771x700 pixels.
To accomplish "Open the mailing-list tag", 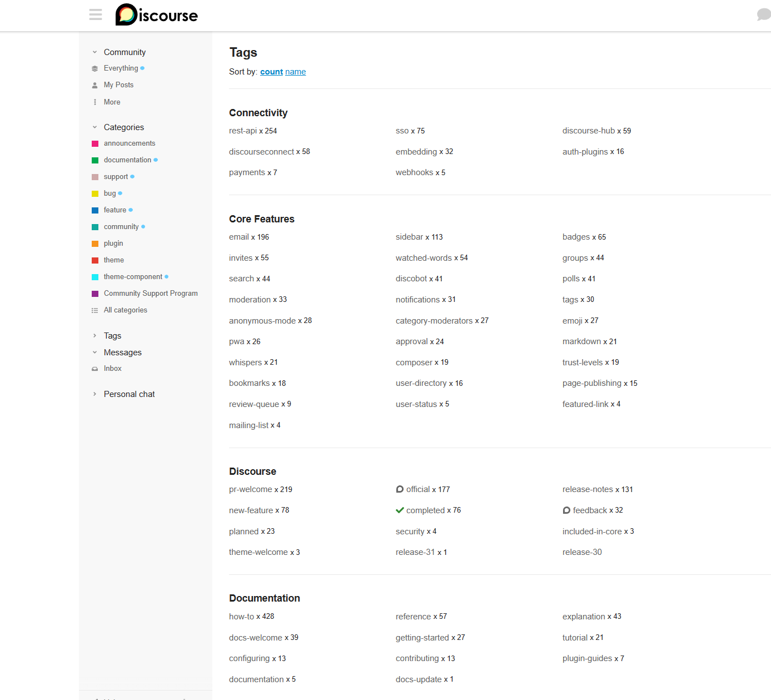I will [248, 425].
